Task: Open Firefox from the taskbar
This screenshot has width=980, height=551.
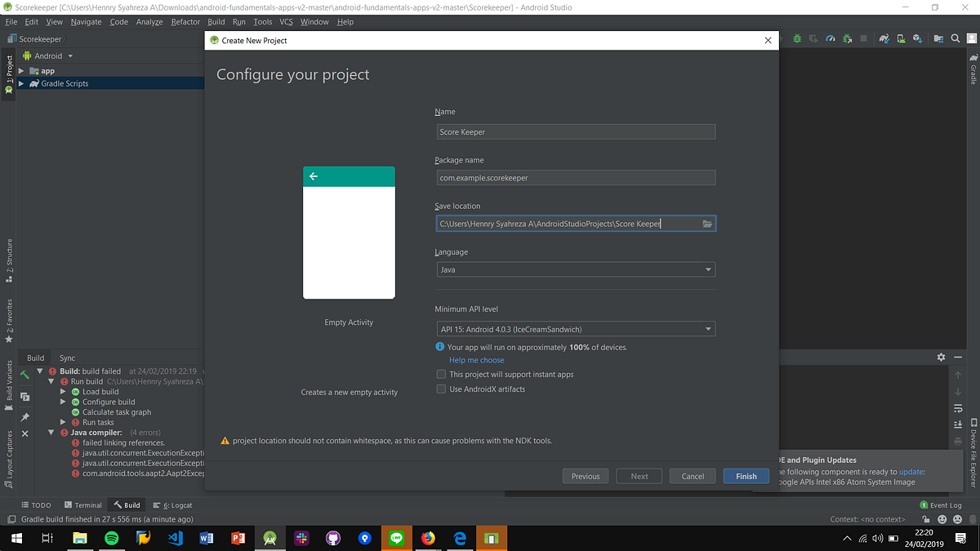Action: pyautogui.click(x=428, y=539)
